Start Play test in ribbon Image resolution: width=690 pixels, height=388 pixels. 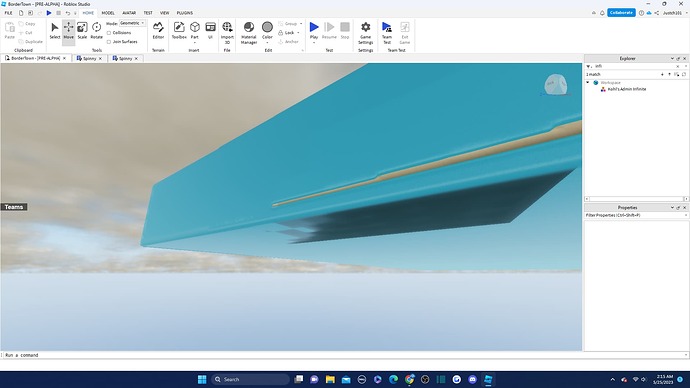(x=314, y=29)
